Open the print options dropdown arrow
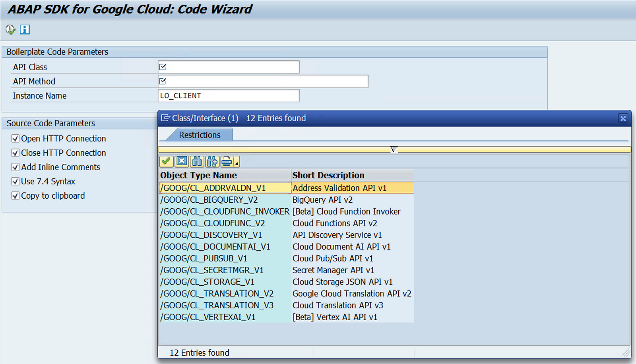 coord(237,162)
